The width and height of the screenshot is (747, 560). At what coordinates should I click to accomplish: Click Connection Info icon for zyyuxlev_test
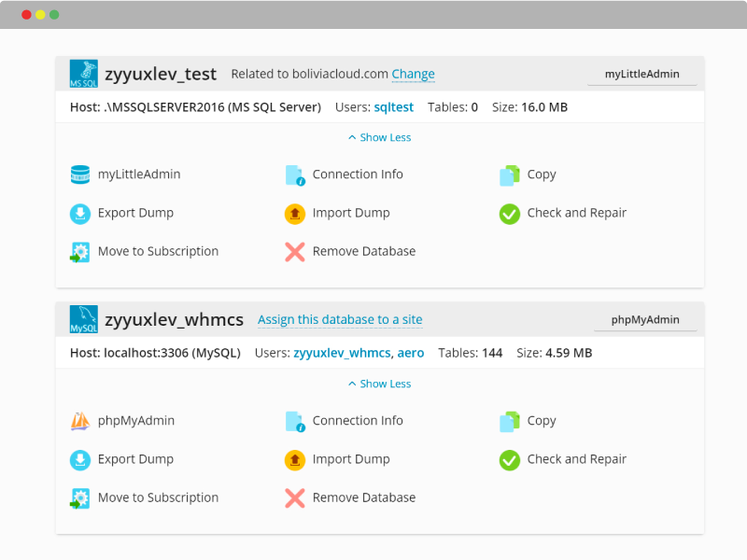tap(295, 175)
